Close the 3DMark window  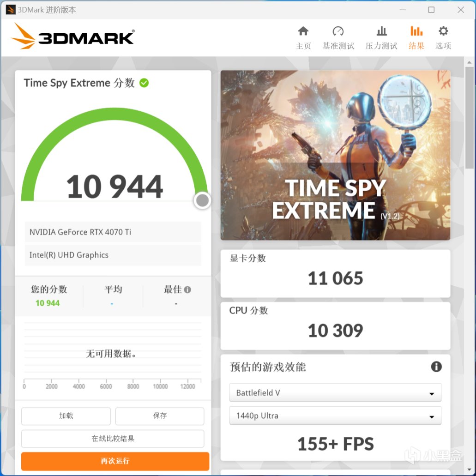pyautogui.click(x=460, y=10)
